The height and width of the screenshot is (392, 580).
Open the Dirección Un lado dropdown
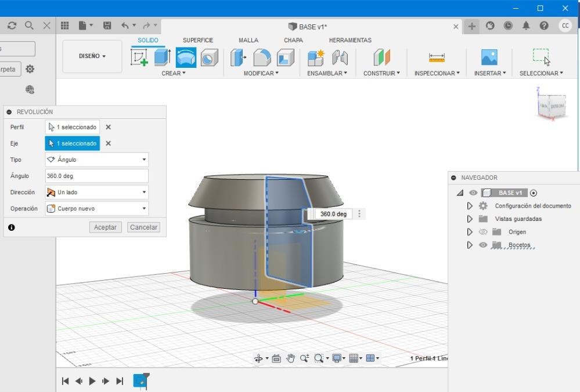pos(96,192)
